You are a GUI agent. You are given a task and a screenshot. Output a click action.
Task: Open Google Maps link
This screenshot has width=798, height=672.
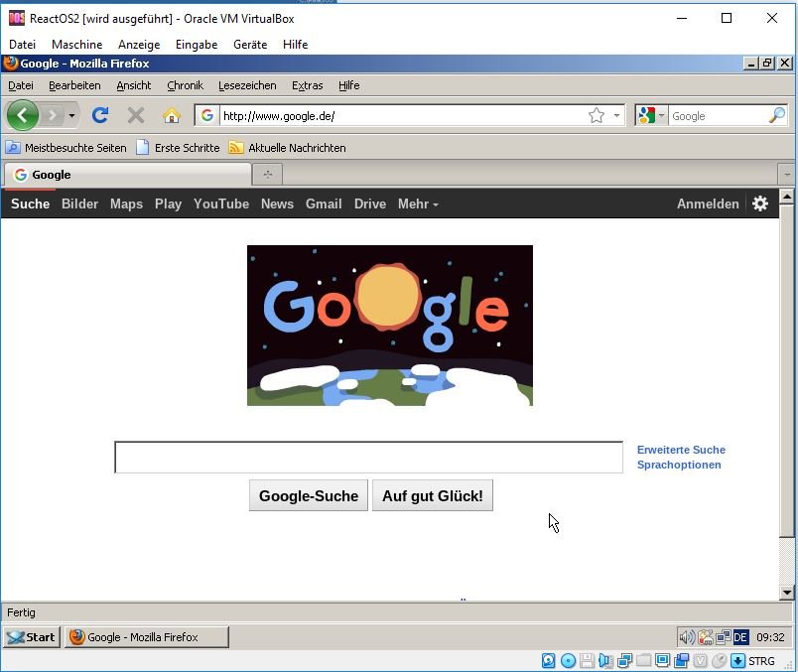coord(126,203)
